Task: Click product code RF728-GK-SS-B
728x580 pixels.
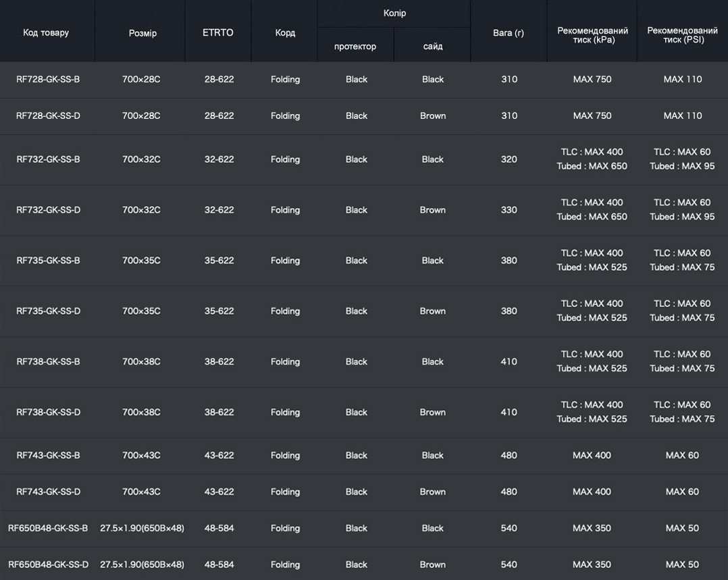Action: [48, 79]
